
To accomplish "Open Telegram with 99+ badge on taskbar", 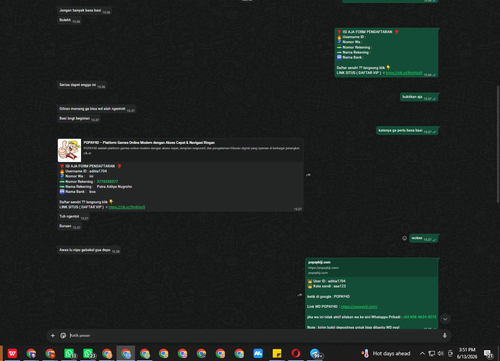I will click(x=315, y=353).
